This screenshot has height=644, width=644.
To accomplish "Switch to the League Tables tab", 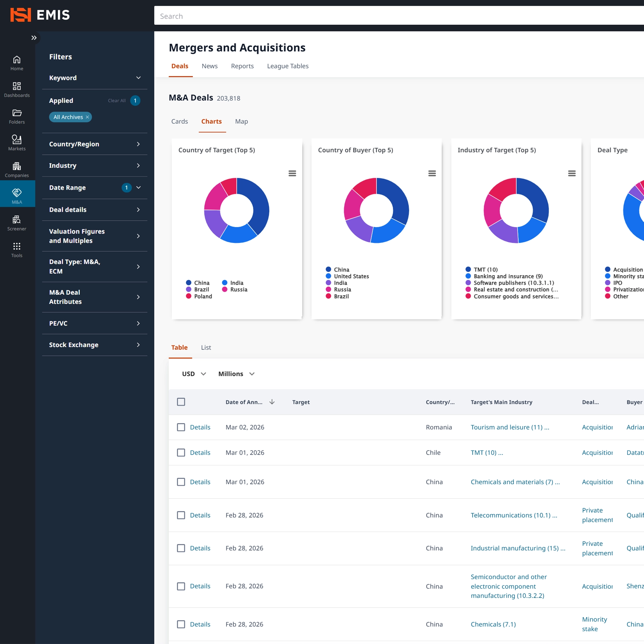I will [288, 66].
